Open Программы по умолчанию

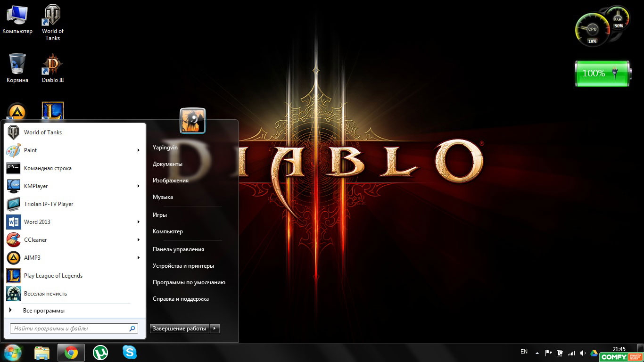[x=189, y=282]
